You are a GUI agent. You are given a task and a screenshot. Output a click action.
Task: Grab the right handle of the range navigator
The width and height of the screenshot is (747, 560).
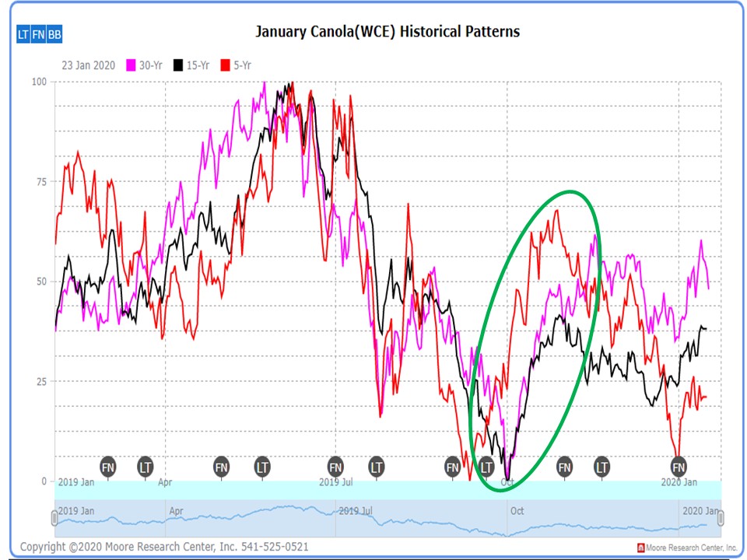tap(721, 518)
